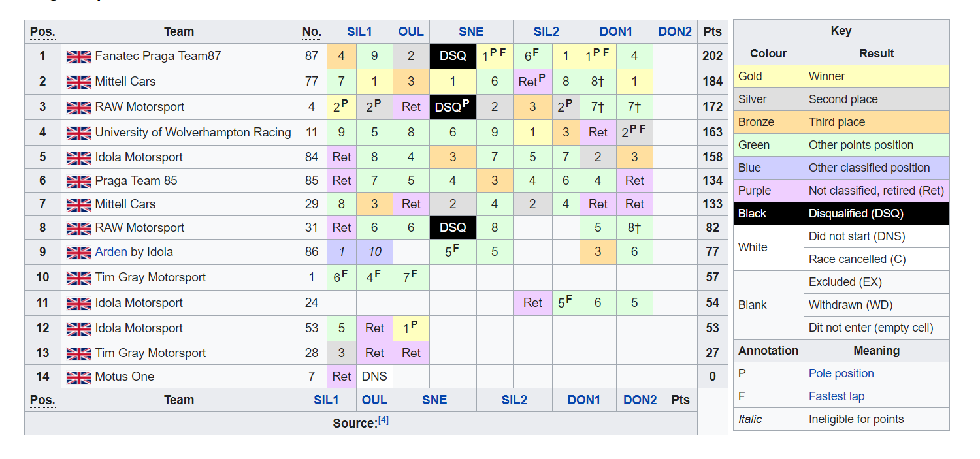The image size is (980, 459).
Task: Select the flag in the No. 31 RAW Motorsport row
Action: 78,229
